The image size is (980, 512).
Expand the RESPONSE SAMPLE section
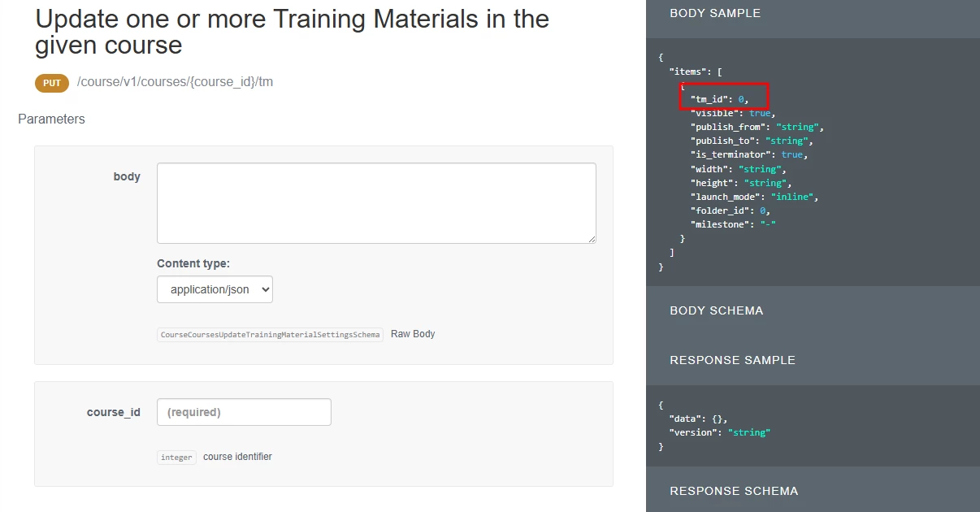click(732, 360)
